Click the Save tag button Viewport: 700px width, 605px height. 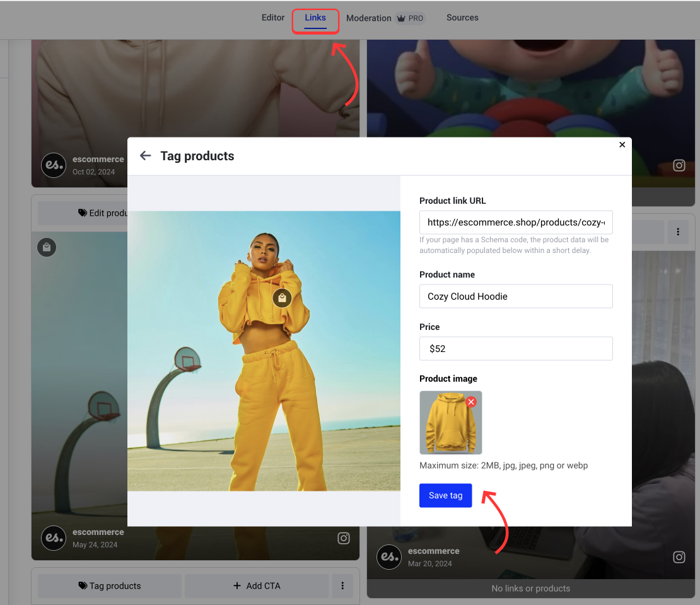tap(445, 495)
